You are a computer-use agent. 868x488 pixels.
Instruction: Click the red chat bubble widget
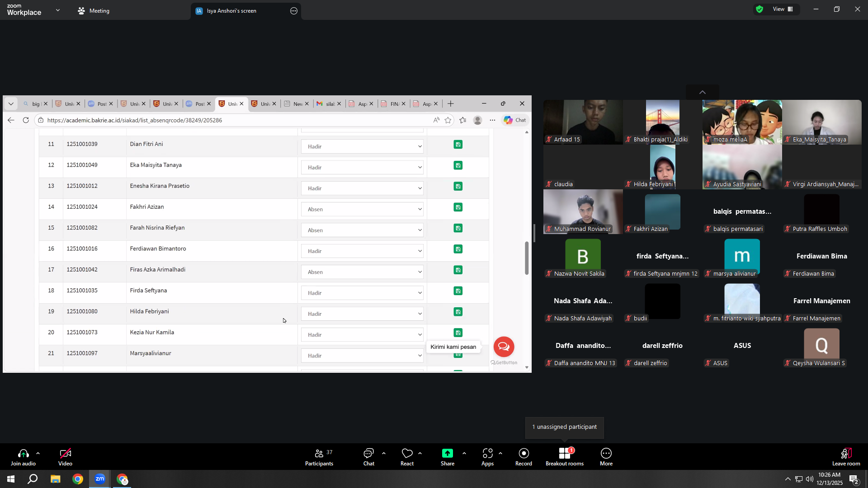pyautogui.click(x=504, y=347)
